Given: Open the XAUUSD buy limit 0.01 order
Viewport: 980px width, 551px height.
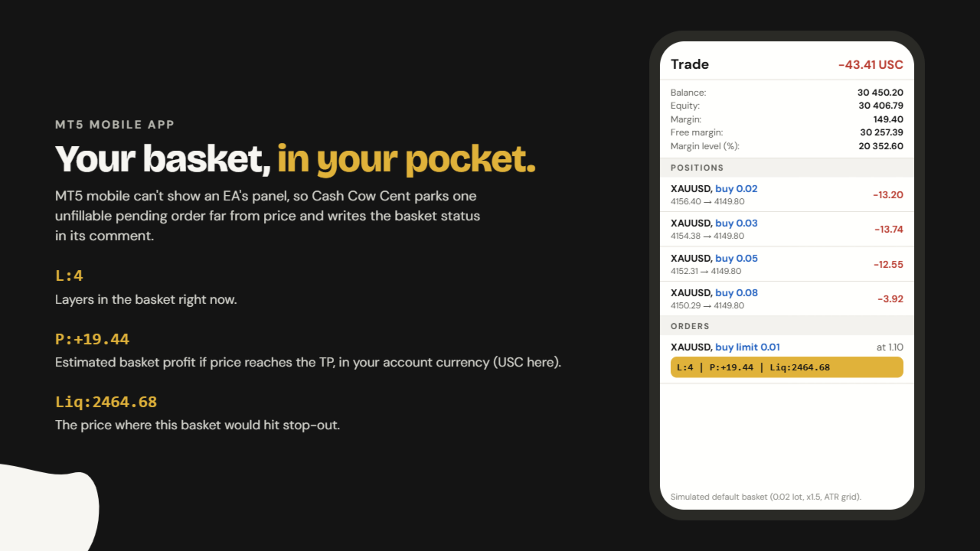Looking at the screenshot, I should point(787,359).
